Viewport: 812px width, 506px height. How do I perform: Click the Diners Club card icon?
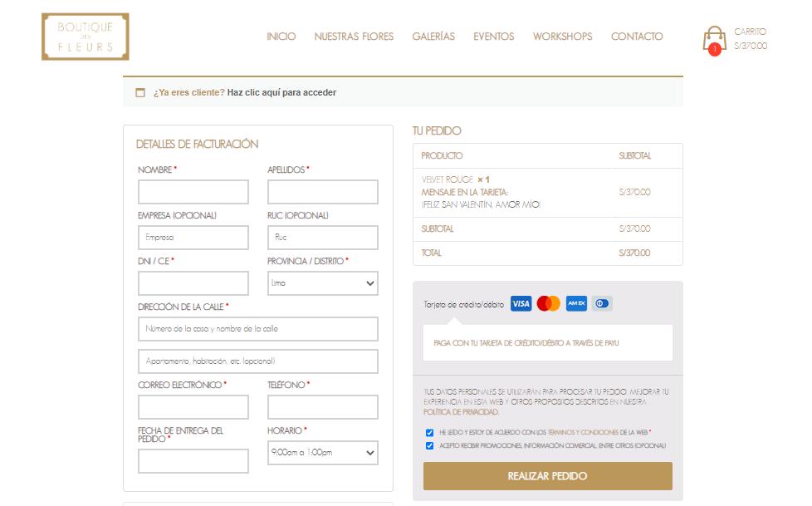click(602, 304)
